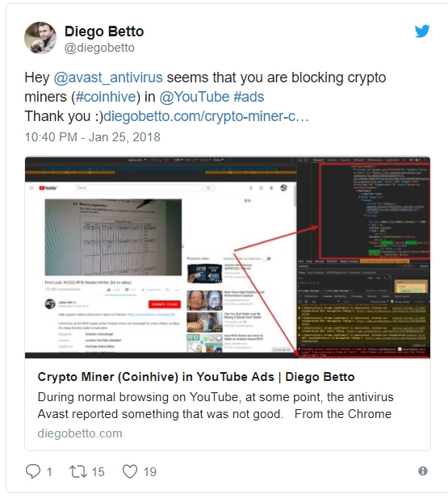Image resolution: width=448 pixels, height=498 pixels.
Task: Open the tweet info icon
Action: click(423, 471)
